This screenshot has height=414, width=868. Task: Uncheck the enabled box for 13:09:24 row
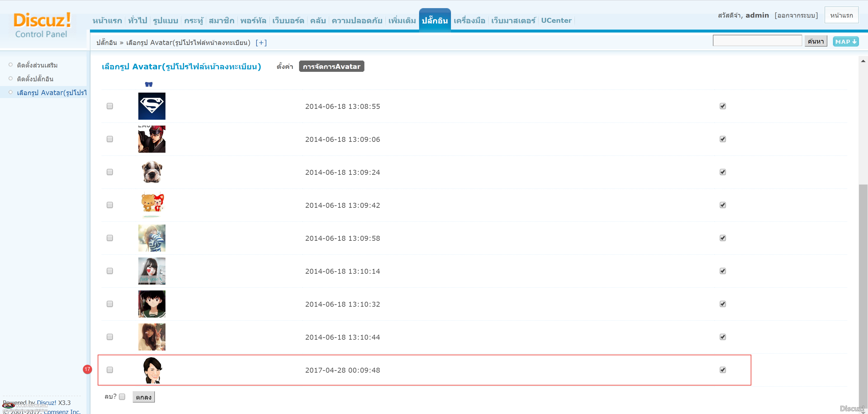[723, 172]
